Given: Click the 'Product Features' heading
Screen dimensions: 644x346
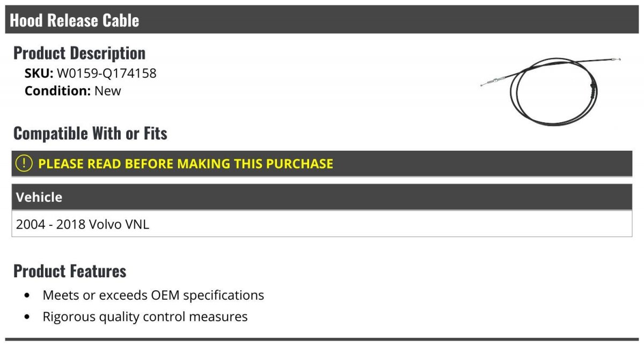Looking at the screenshot, I should [x=70, y=271].
